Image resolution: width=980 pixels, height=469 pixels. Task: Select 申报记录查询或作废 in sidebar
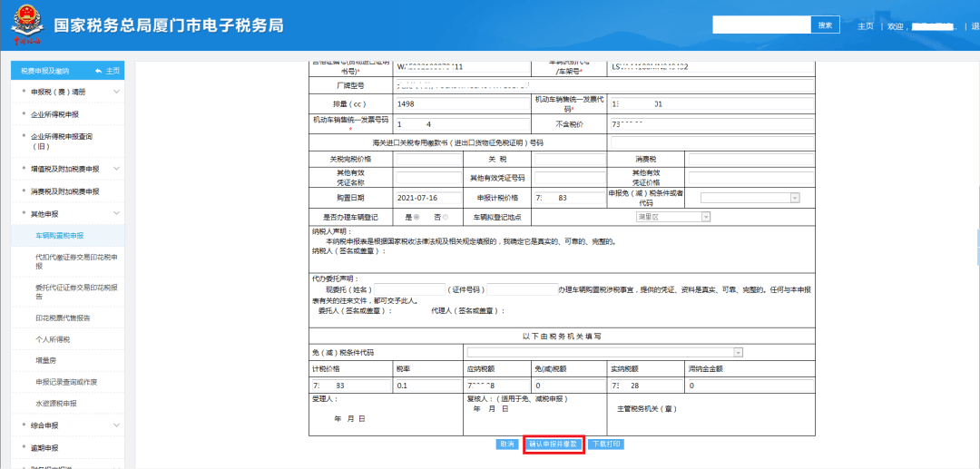click(67, 382)
